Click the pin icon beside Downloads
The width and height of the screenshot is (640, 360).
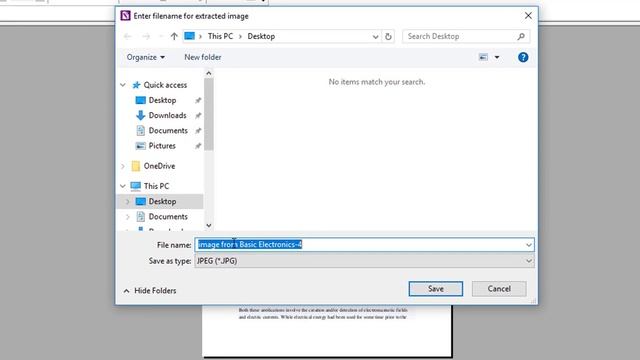[x=198, y=116]
